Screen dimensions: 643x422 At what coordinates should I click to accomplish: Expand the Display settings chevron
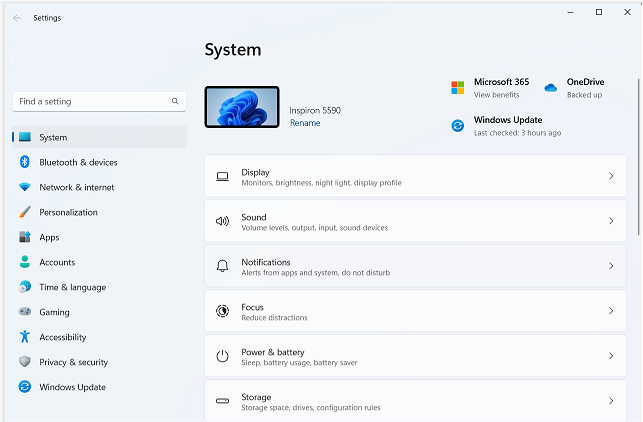coord(611,177)
